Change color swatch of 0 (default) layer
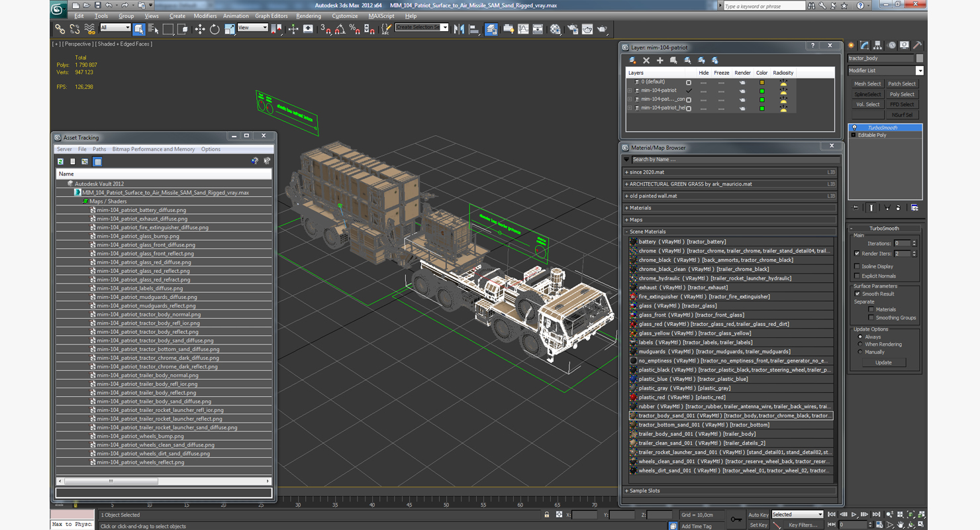The width and height of the screenshot is (980, 530). coord(761,82)
